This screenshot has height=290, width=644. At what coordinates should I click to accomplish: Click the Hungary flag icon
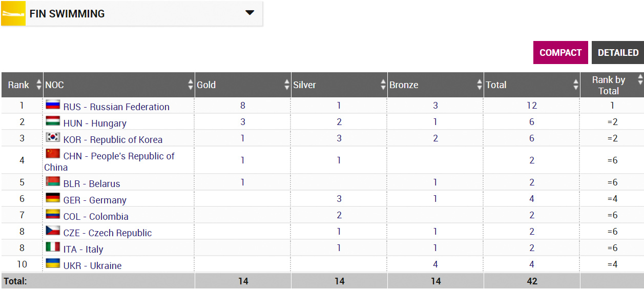53,121
